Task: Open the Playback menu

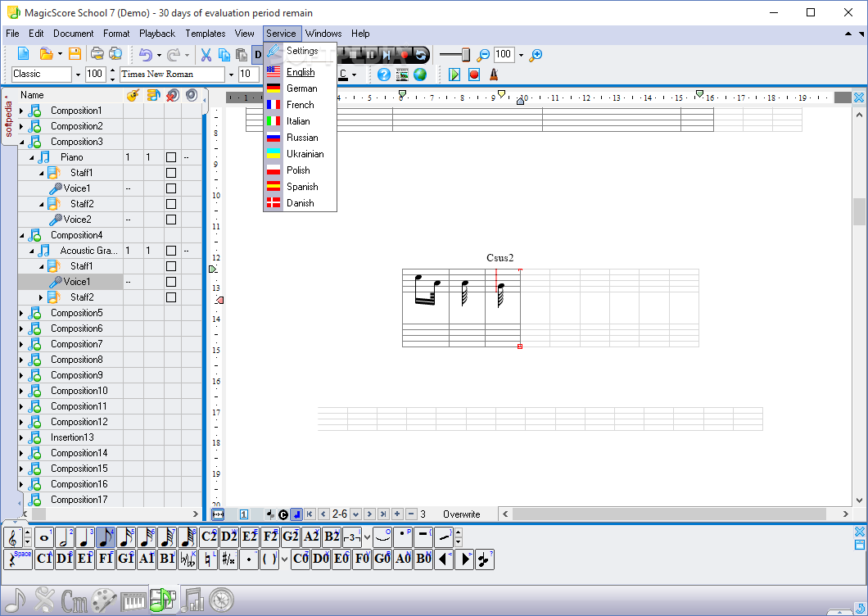Action: (157, 34)
